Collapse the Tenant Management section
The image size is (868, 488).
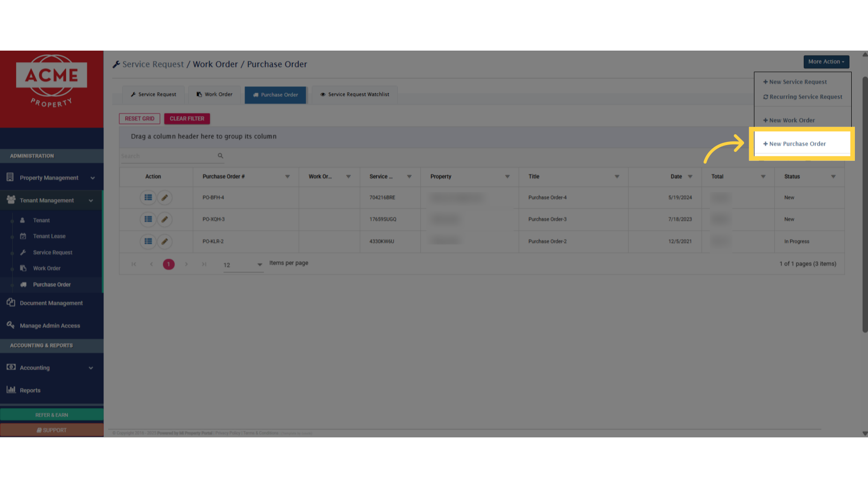pos(91,200)
